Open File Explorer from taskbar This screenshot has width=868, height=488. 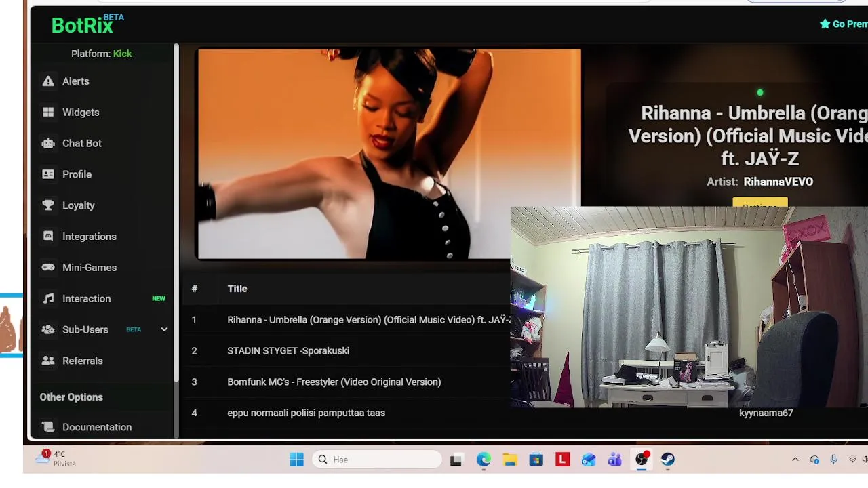509,460
